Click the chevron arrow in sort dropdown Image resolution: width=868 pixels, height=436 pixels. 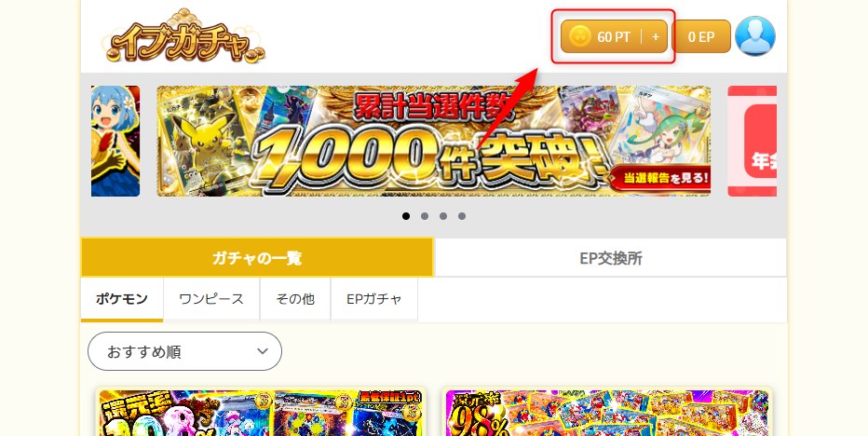coord(263,351)
